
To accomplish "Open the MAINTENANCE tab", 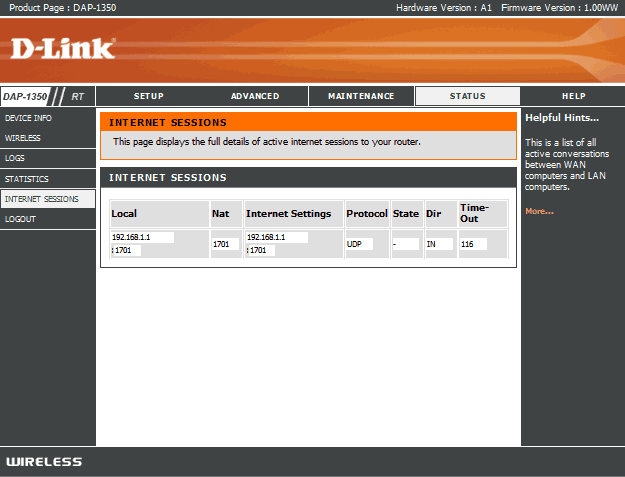I will pyautogui.click(x=362, y=96).
